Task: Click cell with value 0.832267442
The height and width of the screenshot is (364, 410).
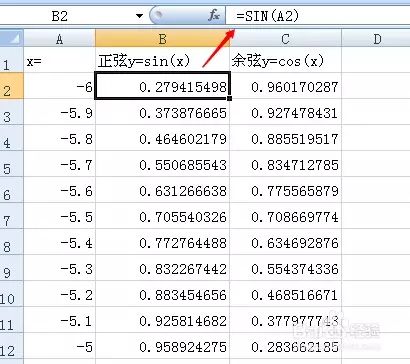Action: [x=162, y=268]
